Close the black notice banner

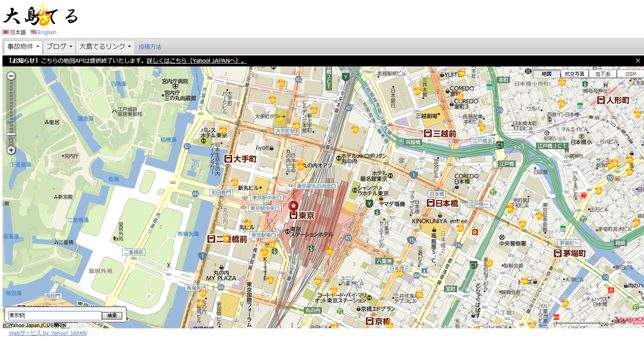[638, 61]
